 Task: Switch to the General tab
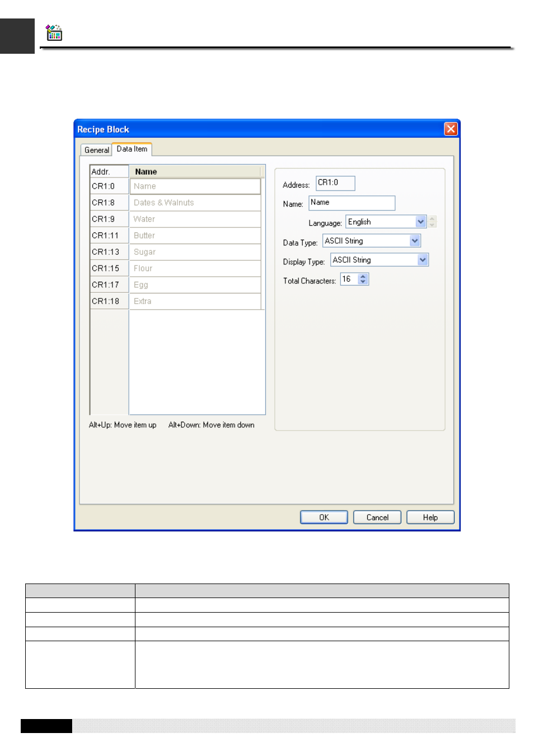click(96, 150)
